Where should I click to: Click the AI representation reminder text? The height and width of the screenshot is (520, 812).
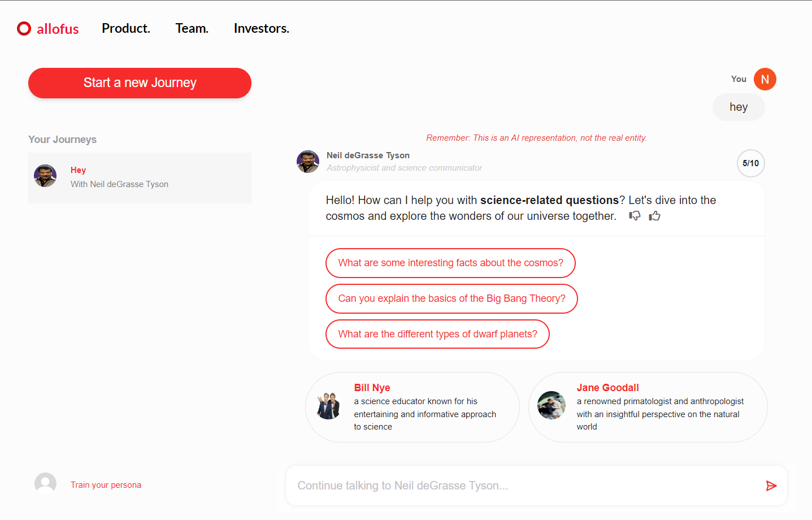[x=536, y=138]
